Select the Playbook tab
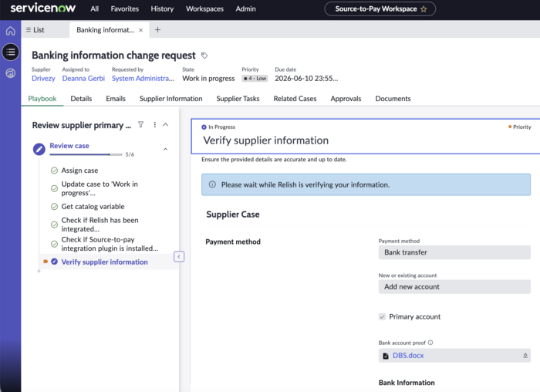This screenshot has width=540, height=392. [42, 99]
